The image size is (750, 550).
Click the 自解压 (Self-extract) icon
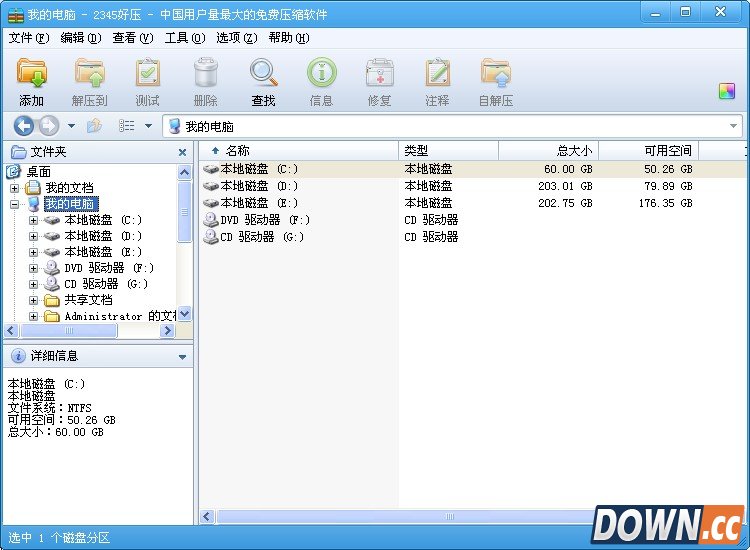496,81
